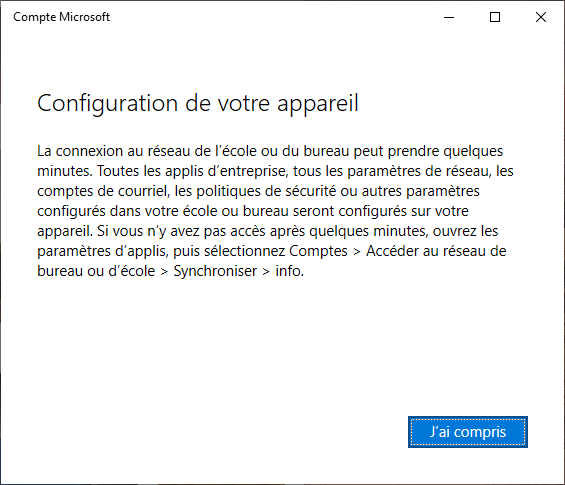Click the words applis d'entreprise
This screenshot has width=565, height=485.
[227, 171]
